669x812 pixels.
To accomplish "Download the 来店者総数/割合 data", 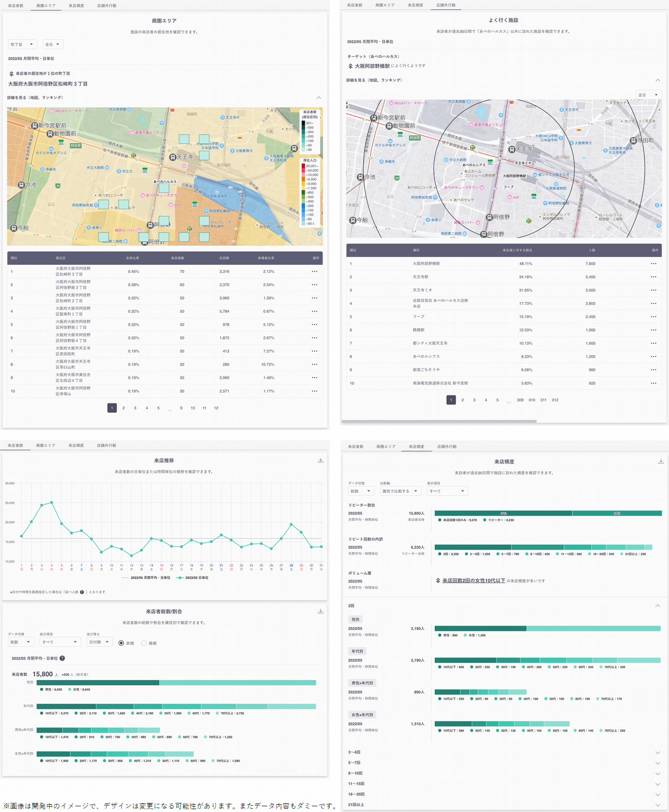I will [321, 611].
